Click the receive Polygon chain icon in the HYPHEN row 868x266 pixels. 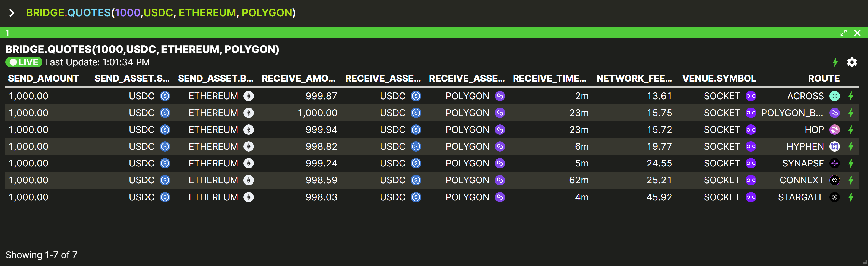[500, 146]
